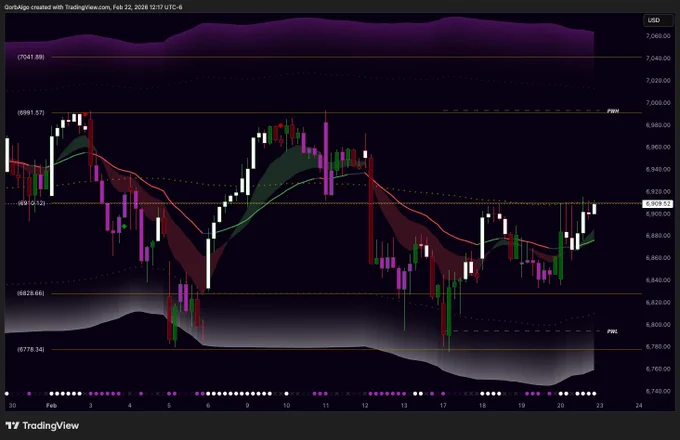Click the 19 date label on time axis
Screen dimensions: 680x440
pos(521,406)
